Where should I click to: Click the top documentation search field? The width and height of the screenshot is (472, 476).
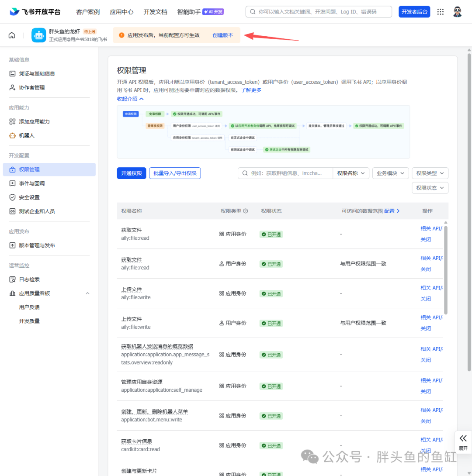[319, 12]
